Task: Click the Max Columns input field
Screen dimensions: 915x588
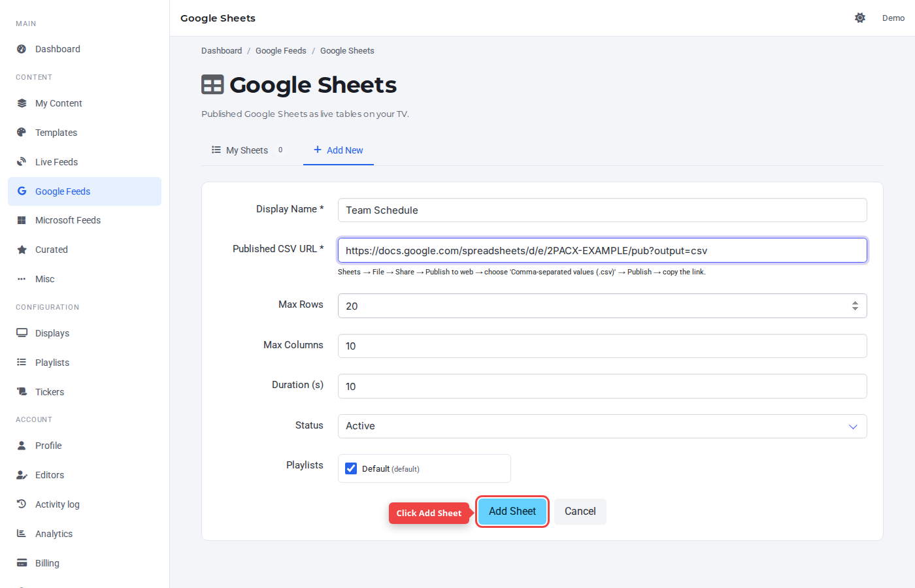Action: pyautogui.click(x=602, y=346)
